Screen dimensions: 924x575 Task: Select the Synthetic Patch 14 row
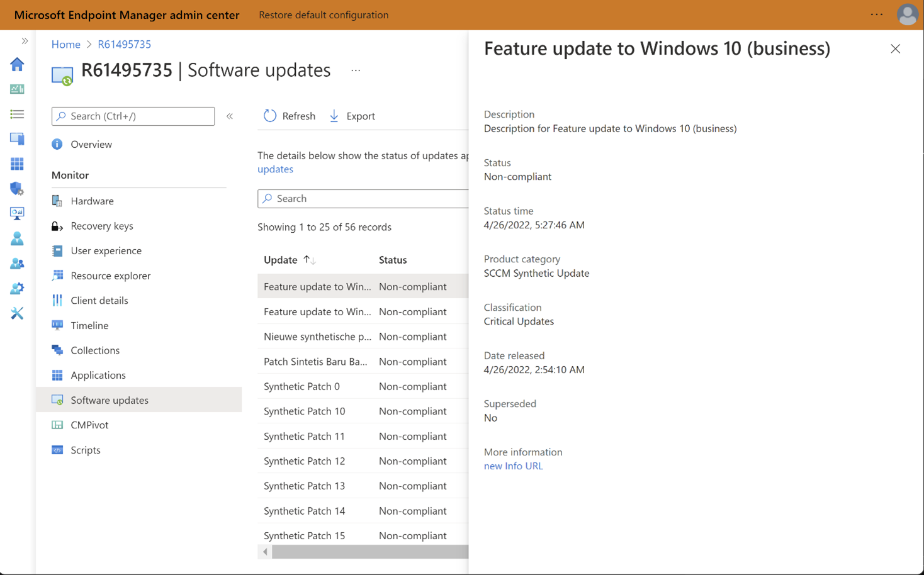363,511
